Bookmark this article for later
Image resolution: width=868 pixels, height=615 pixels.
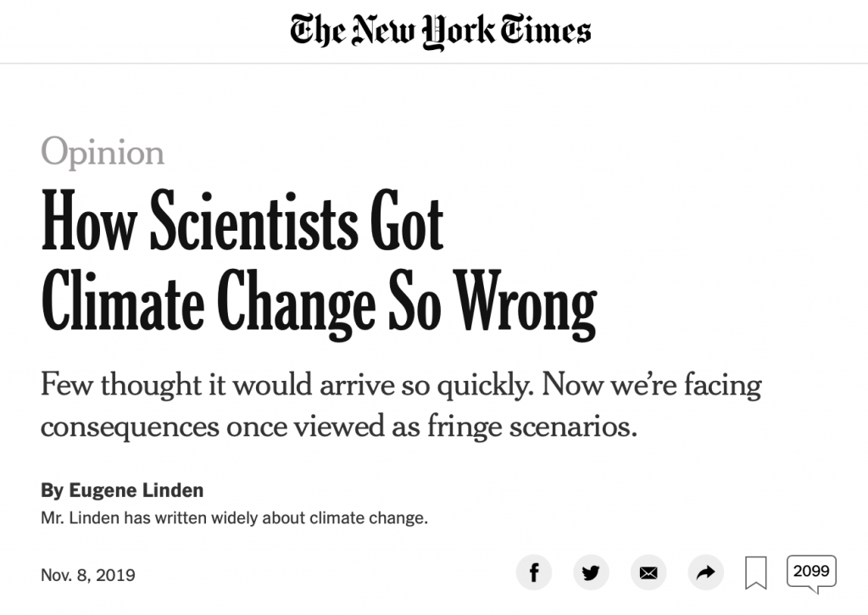coord(755,573)
